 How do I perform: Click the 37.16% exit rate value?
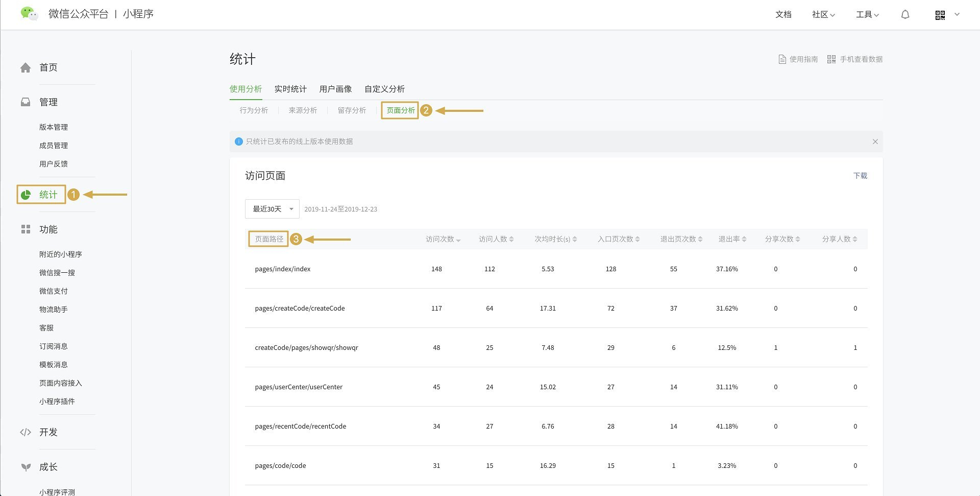pyautogui.click(x=727, y=269)
